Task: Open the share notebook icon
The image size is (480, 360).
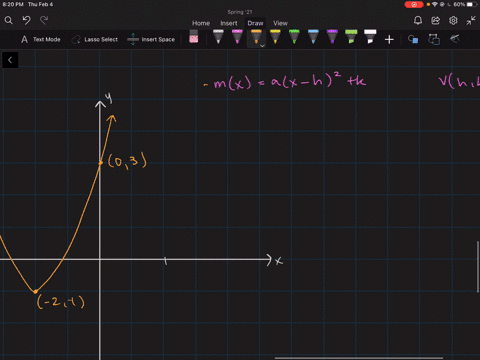Action: click(x=436, y=21)
